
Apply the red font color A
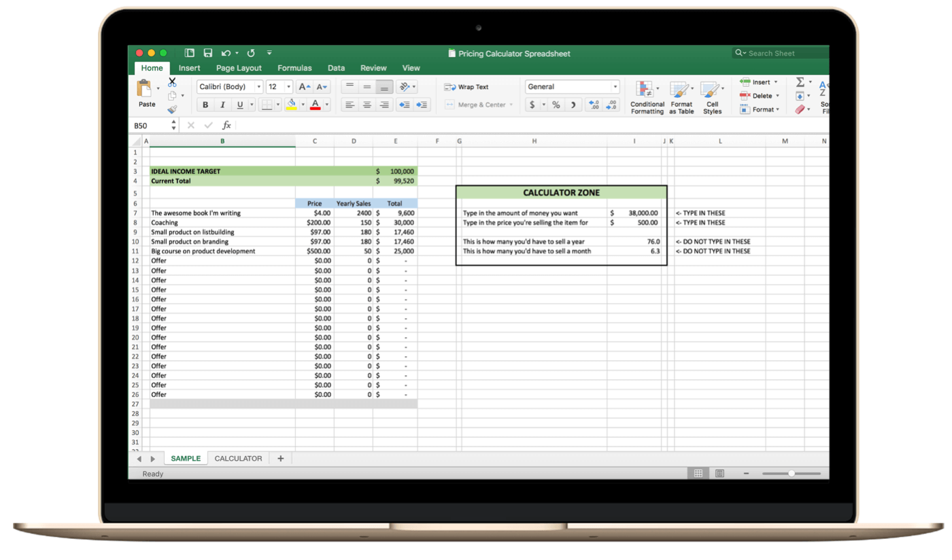pos(316,105)
